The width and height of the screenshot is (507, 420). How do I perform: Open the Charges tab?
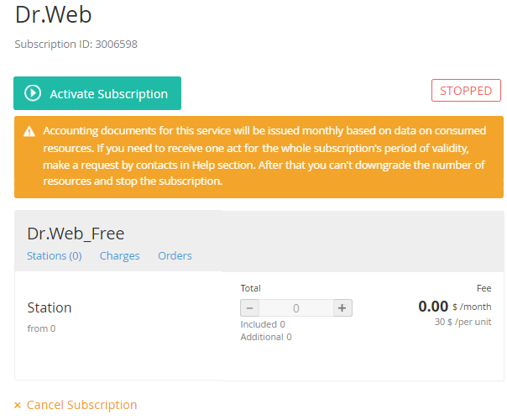[x=120, y=255]
